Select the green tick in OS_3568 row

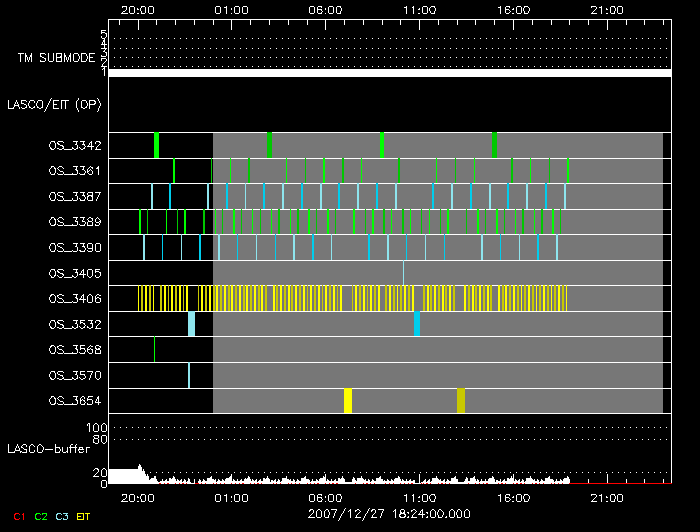pos(154,349)
